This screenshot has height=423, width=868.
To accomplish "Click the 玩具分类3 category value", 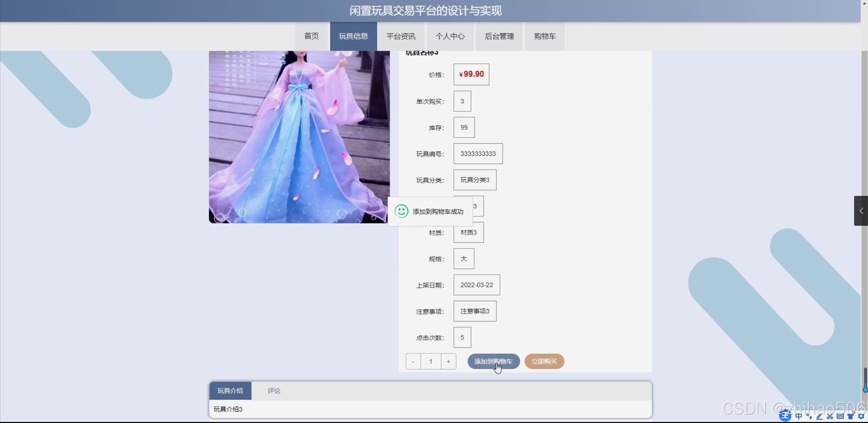I will (x=475, y=180).
